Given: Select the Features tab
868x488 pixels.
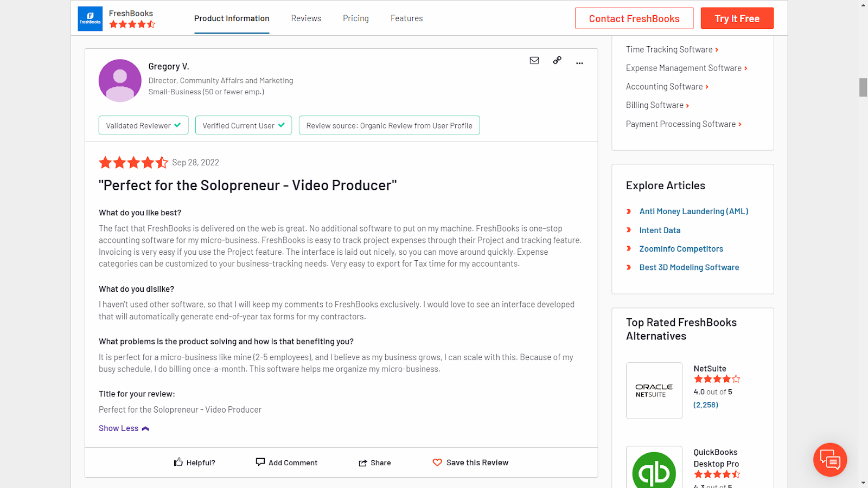Looking at the screenshot, I should [406, 18].
